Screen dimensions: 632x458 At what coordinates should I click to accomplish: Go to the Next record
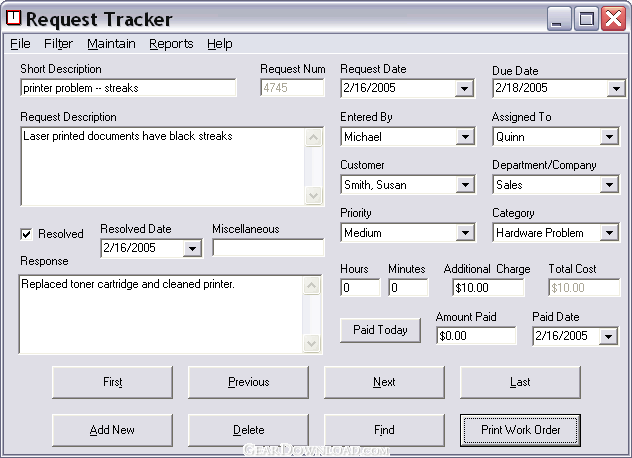pyautogui.click(x=384, y=382)
